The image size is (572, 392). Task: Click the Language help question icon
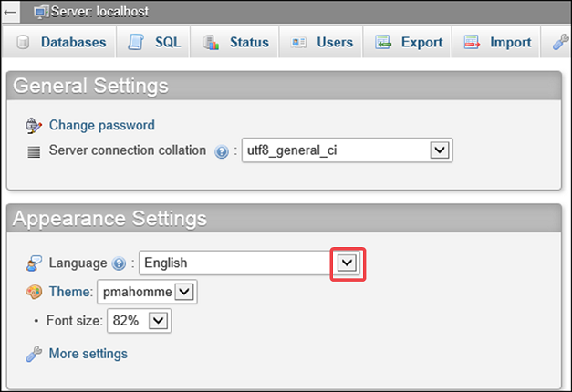[x=118, y=263]
